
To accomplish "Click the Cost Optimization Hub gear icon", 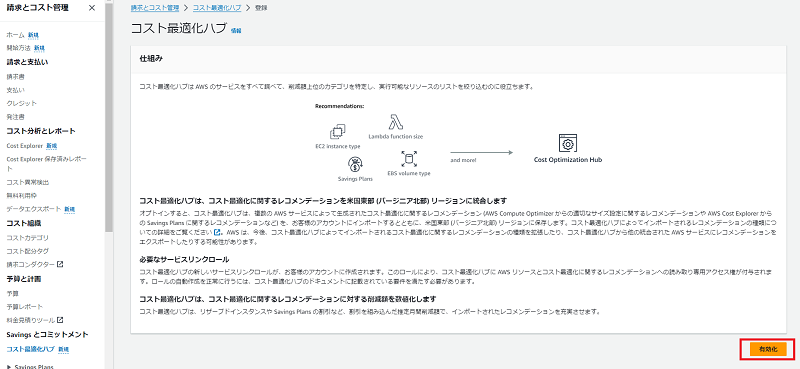I will 567,143.
